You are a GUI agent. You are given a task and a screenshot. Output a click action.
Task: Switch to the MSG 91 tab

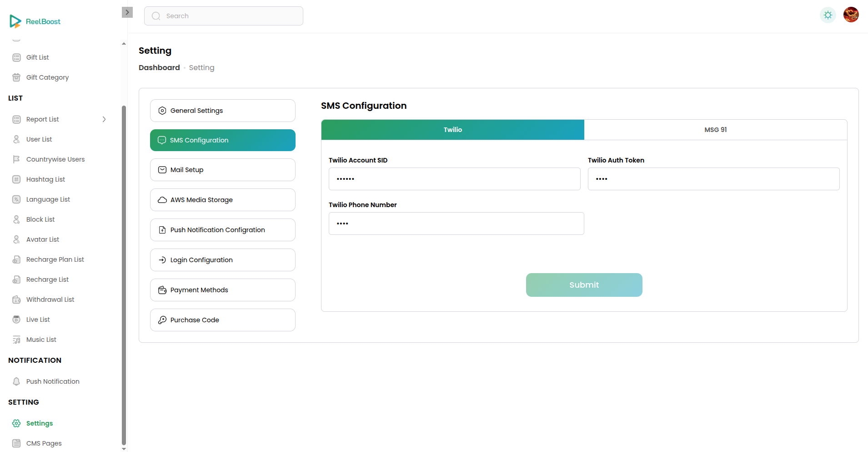(716, 130)
